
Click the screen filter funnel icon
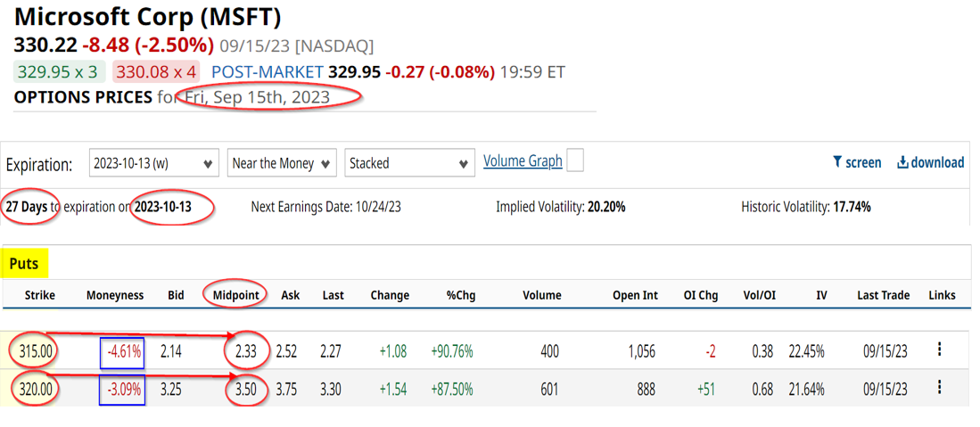point(837,162)
